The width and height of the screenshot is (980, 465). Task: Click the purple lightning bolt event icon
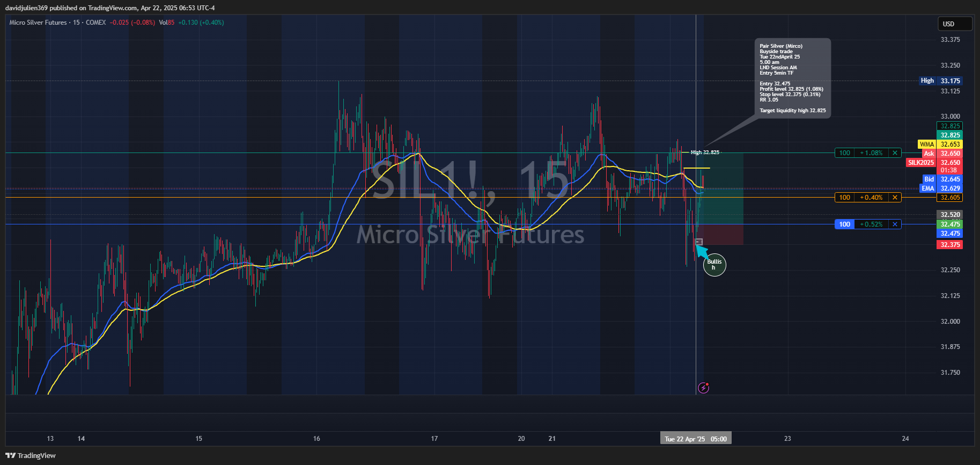tap(703, 388)
